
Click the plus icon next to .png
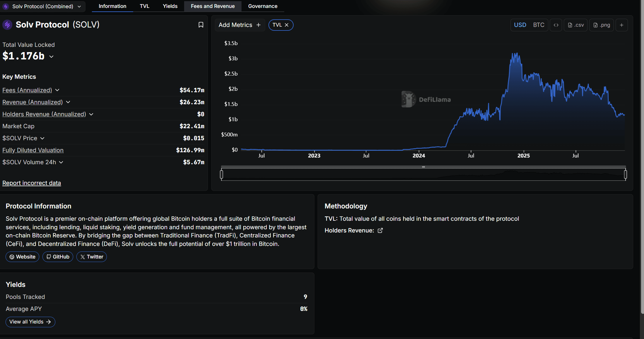[x=621, y=25]
